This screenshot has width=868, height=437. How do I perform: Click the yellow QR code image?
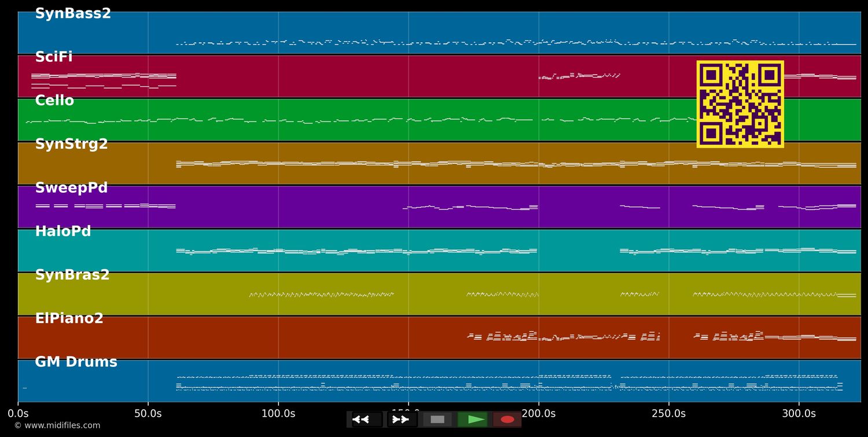pyautogui.click(x=740, y=104)
